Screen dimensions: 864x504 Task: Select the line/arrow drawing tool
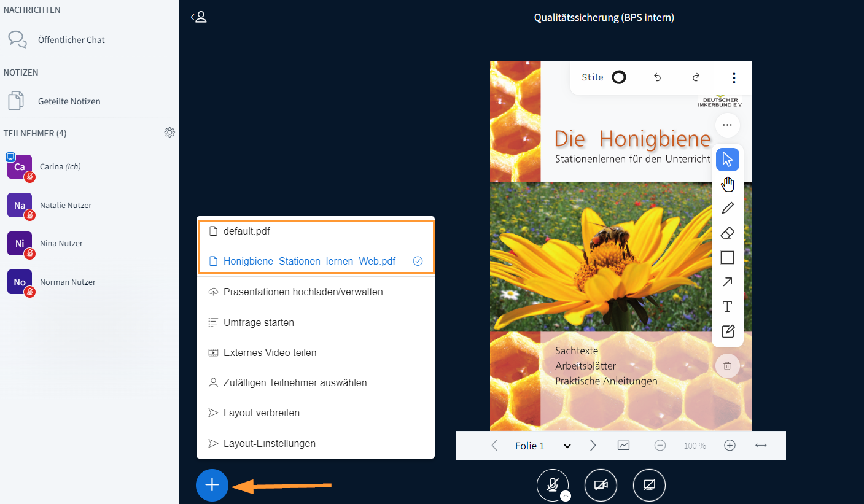tap(727, 282)
